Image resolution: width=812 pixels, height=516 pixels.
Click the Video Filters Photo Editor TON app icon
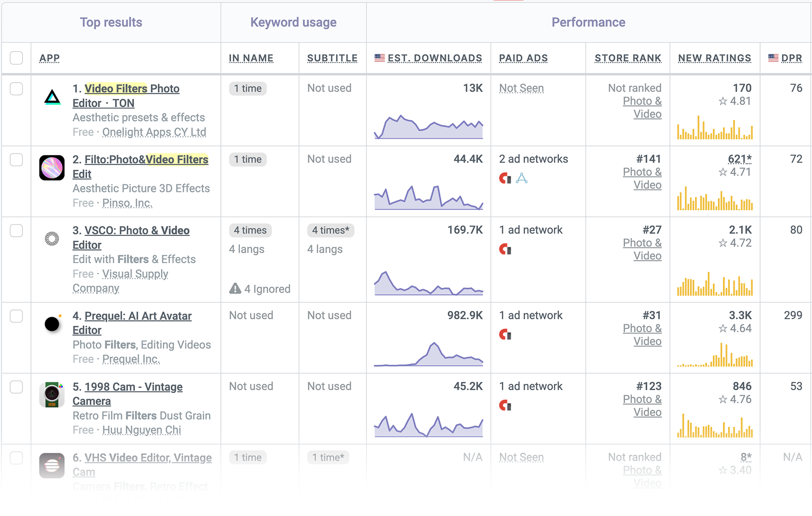[52, 97]
